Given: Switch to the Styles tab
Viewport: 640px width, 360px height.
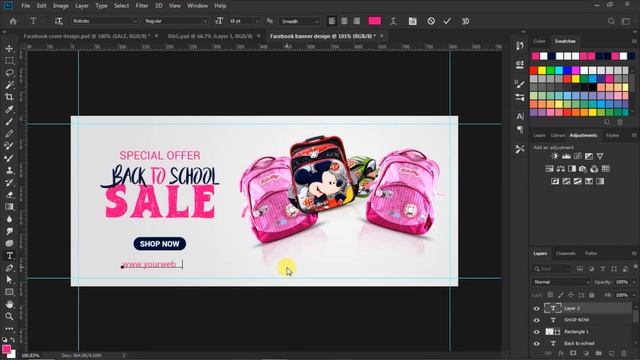Looking at the screenshot, I should pos(612,136).
